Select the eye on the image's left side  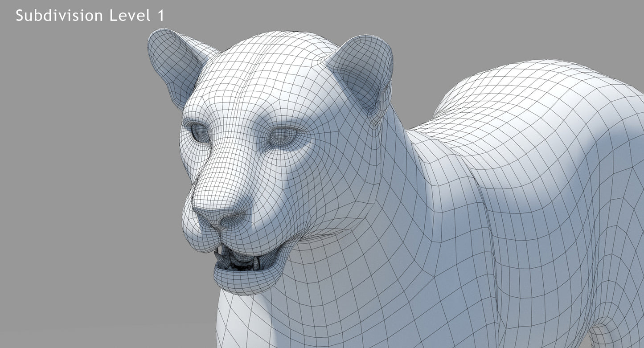coord(199,132)
